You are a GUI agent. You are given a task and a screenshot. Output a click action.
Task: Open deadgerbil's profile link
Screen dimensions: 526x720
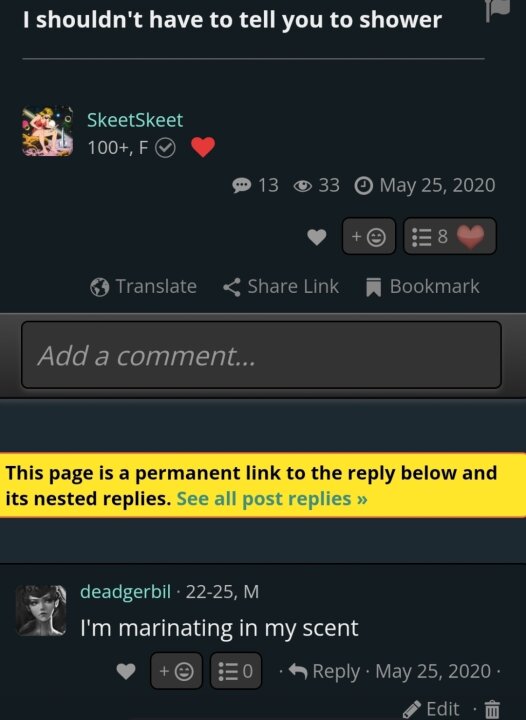pos(125,591)
